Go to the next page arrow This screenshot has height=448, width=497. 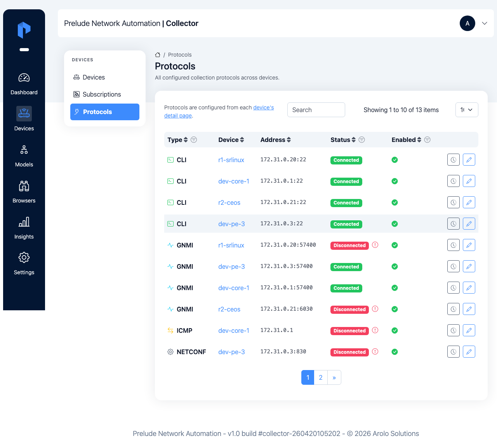[x=334, y=377]
